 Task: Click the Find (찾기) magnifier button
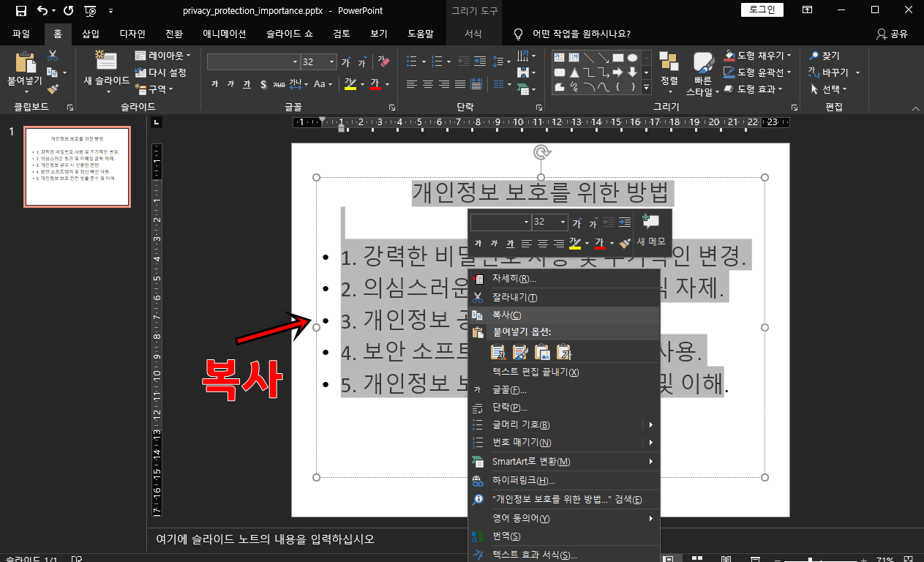tap(824, 56)
